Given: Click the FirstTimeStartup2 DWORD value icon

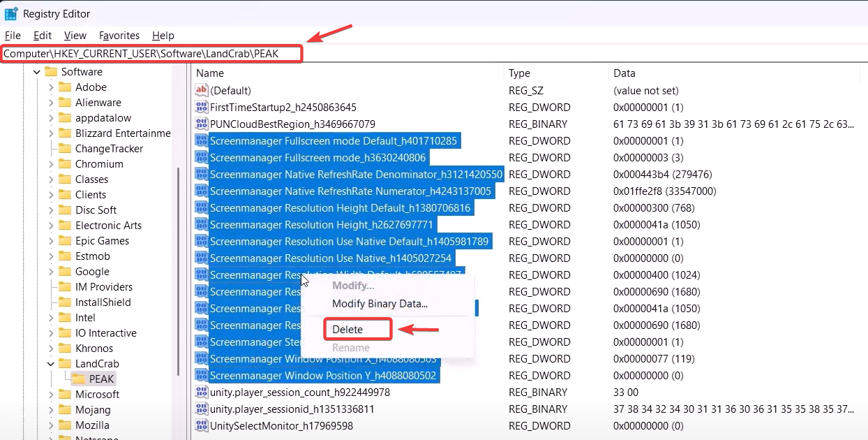Looking at the screenshot, I should coord(202,108).
